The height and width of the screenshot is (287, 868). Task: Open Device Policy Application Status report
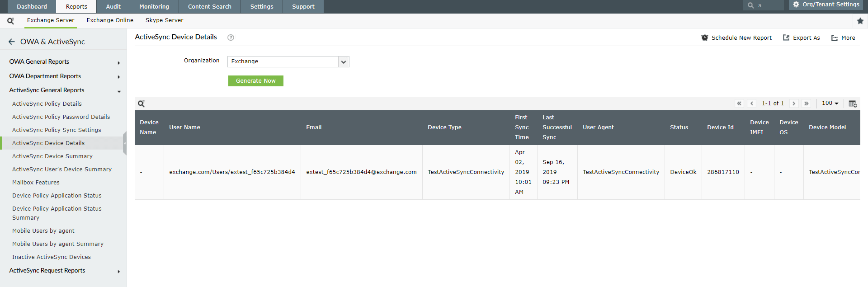pos(57,196)
